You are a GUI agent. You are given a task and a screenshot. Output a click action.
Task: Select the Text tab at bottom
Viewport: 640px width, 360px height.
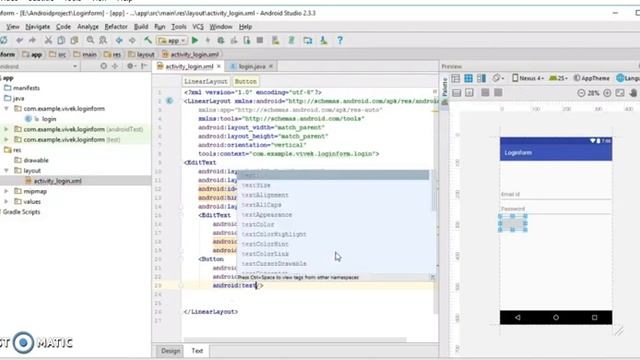[x=197, y=351]
